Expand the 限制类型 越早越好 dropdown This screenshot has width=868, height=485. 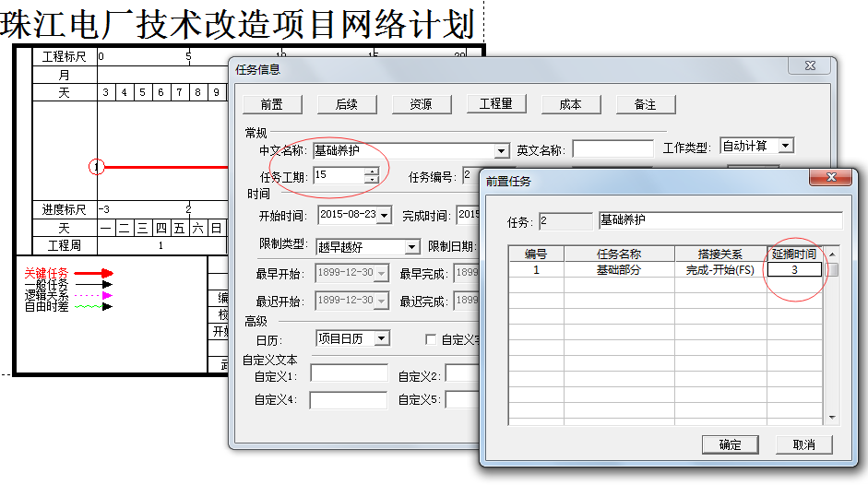coord(412,247)
